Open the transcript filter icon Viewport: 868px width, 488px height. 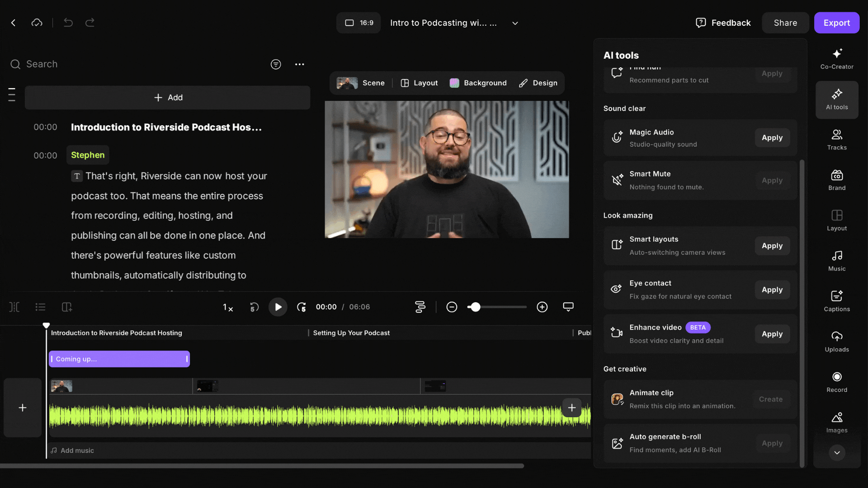click(x=276, y=64)
